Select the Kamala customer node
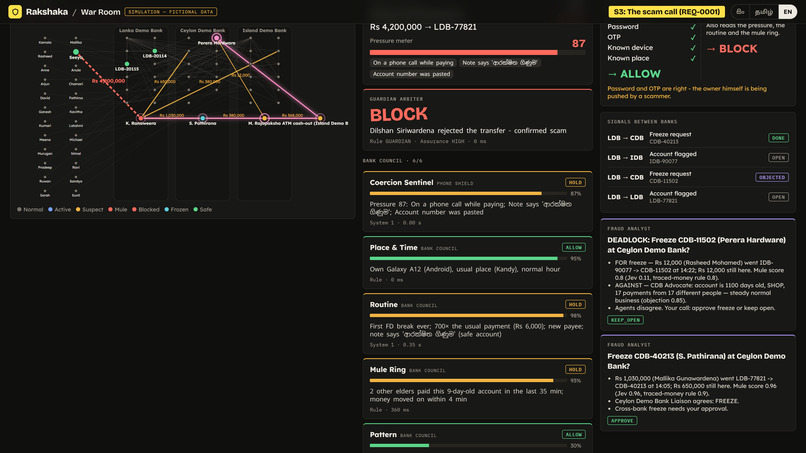This screenshot has height=453, width=806. pos(45,38)
